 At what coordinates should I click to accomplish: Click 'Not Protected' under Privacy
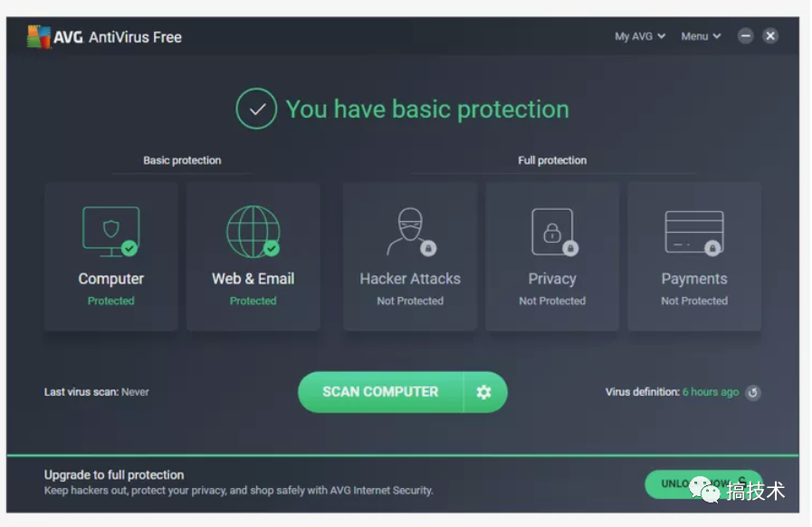[552, 301]
